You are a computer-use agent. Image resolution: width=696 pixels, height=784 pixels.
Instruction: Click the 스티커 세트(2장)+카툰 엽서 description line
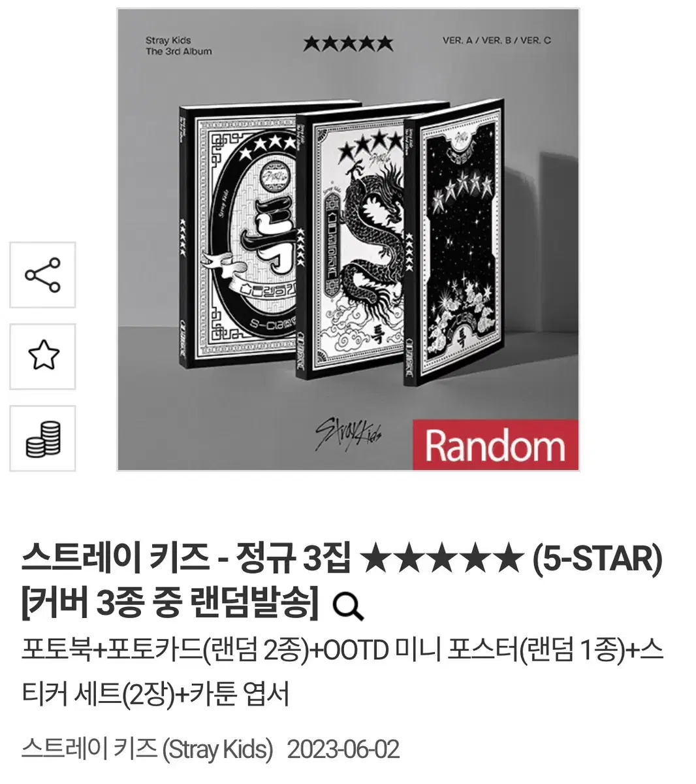(x=155, y=693)
